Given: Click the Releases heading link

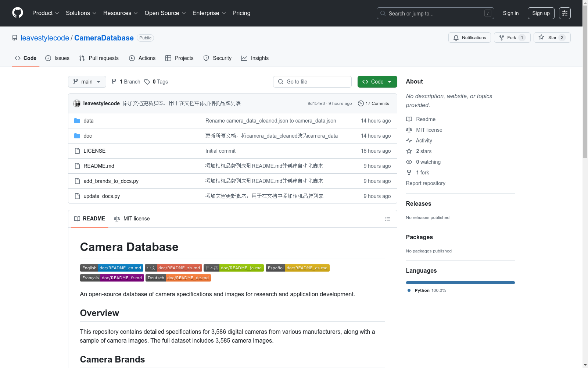Looking at the screenshot, I should 419,204.
